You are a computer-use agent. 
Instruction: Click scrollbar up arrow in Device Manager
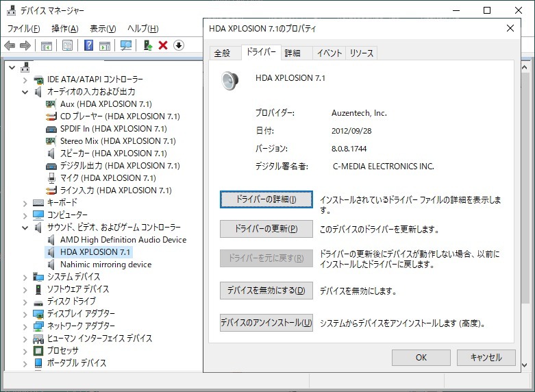525,68
